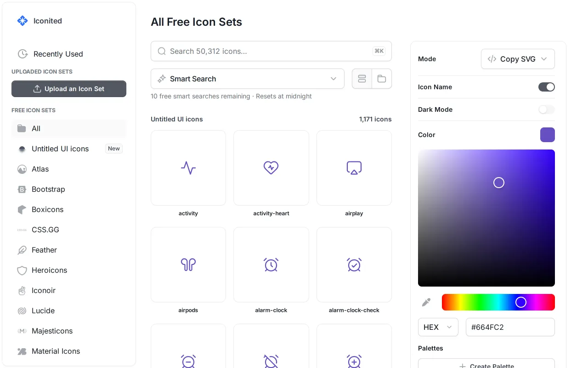
Task: Open the CSS.GG icon set
Action: [x=69, y=230]
